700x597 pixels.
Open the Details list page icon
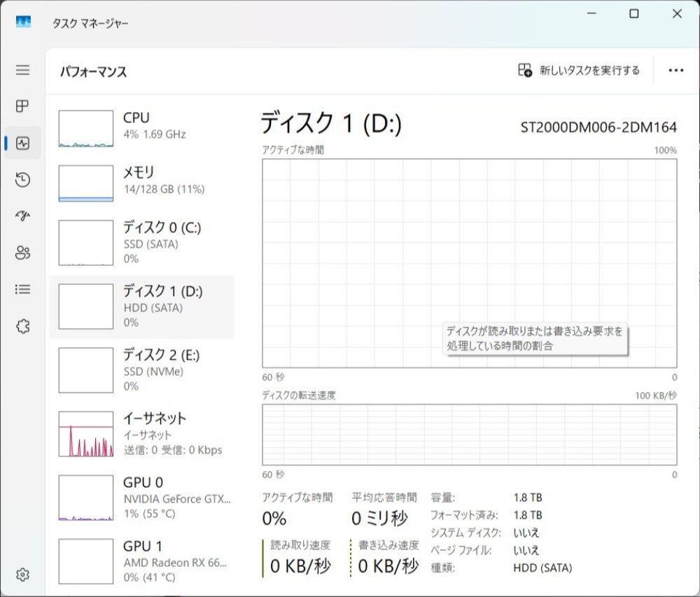23,289
